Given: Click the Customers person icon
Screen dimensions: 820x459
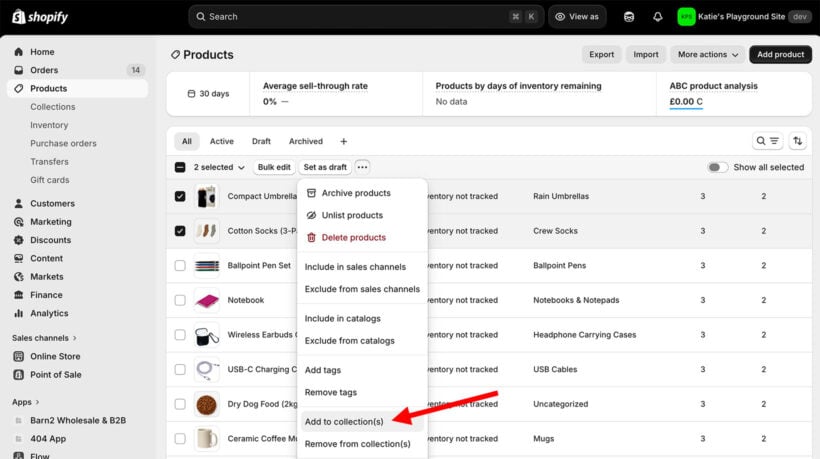Looking at the screenshot, I should [19, 203].
